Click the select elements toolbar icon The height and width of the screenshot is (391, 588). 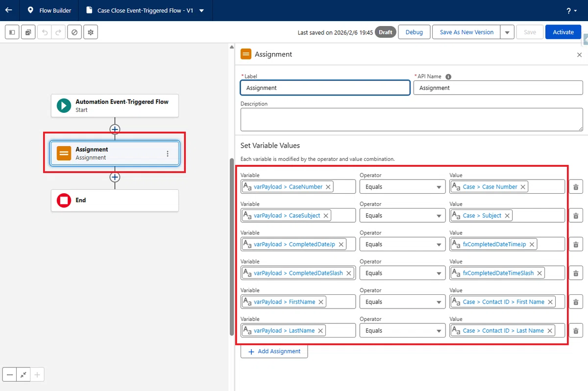click(28, 32)
